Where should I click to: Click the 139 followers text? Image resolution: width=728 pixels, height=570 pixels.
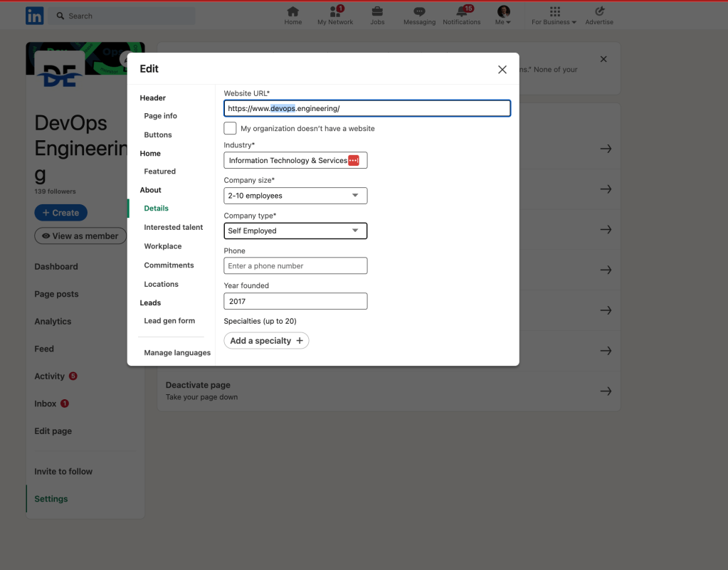click(x=55, y=191)
